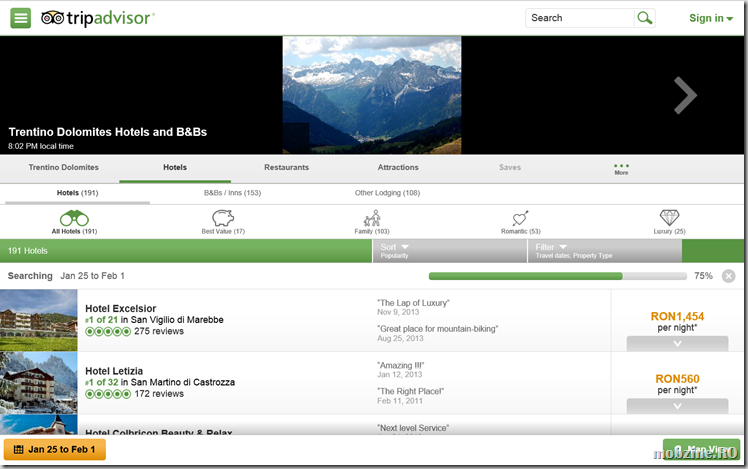Screen dimensions: 748x469
Task: Open the Saves tab
Action: (x=510, y=167)
